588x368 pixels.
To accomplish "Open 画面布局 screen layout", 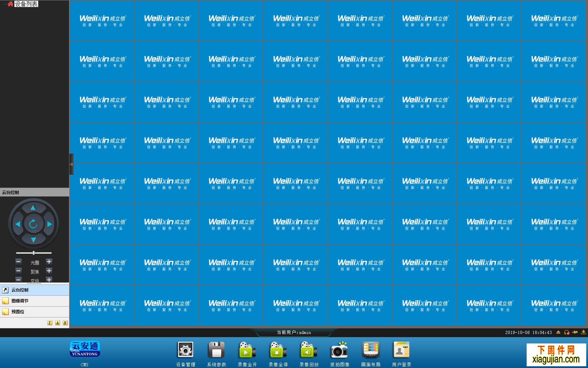I will (x=371, y=354).
